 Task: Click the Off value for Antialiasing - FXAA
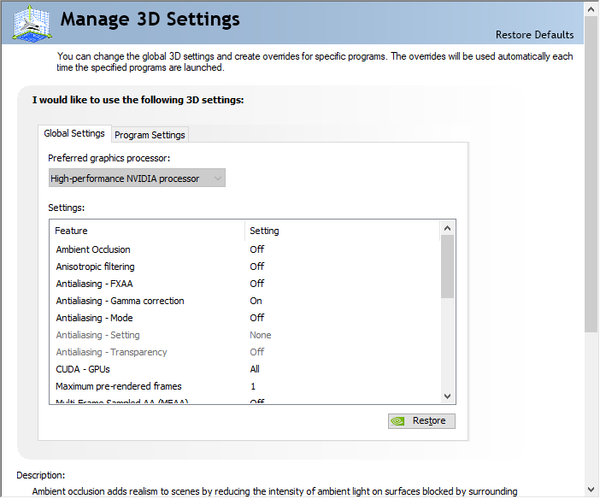tap(257, 284)
